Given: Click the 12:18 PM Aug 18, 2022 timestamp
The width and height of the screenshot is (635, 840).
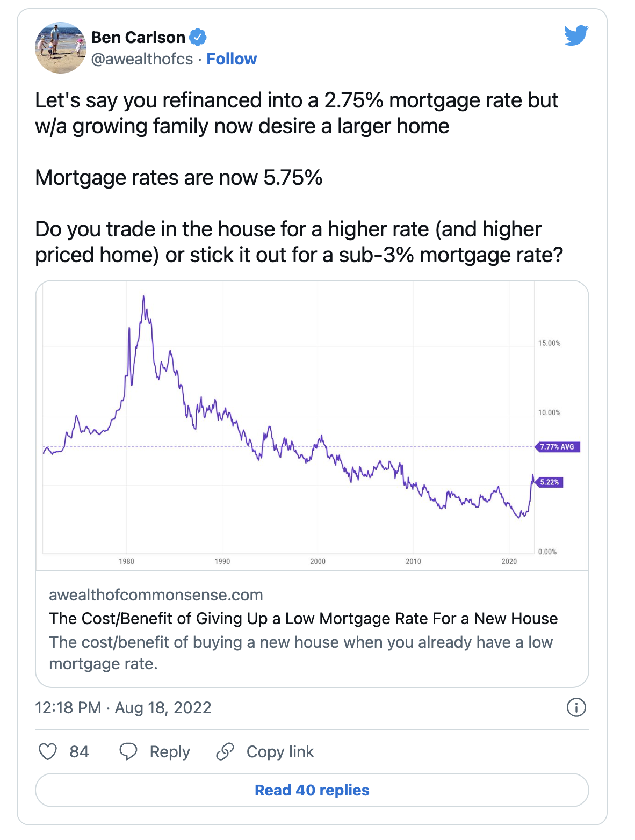Looking at the screenshot, I should [123, 707].
